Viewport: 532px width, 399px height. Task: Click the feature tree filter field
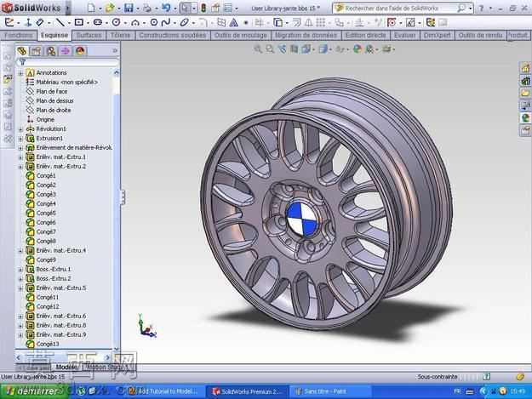pos(69,62)
